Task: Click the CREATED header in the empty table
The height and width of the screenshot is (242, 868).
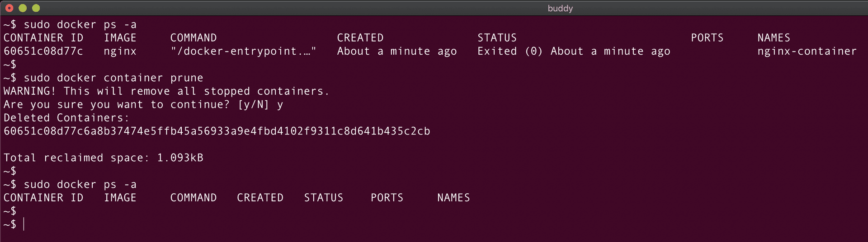Action: [260, 198]
